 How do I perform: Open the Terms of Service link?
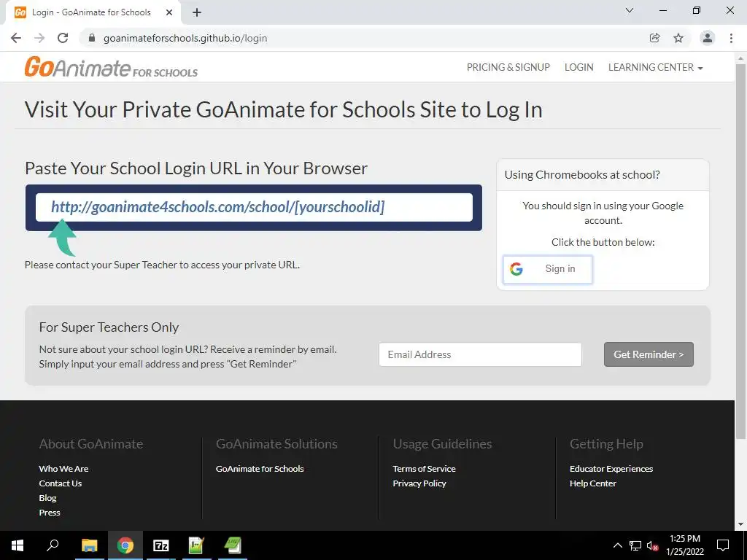(x=424, y=469)
